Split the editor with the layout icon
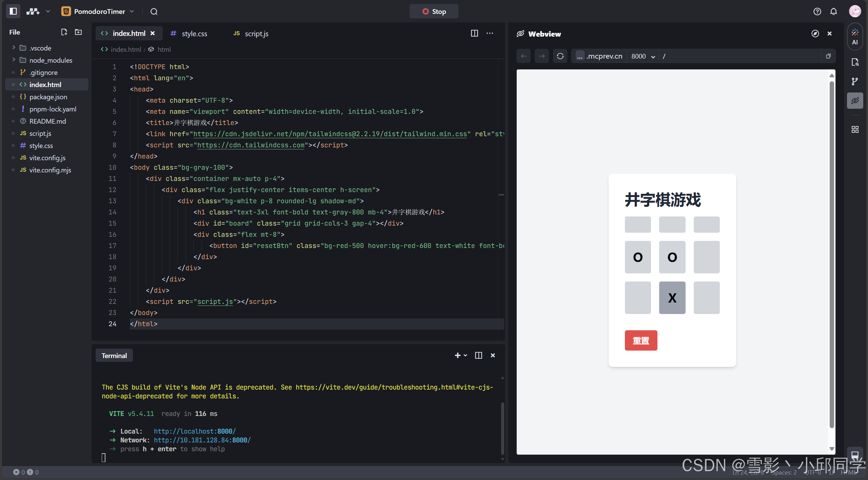 [x=474, y=33]
